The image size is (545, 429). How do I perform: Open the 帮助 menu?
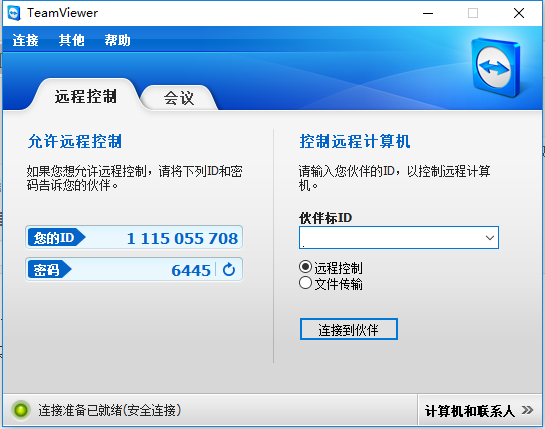[x=117, y=40]
